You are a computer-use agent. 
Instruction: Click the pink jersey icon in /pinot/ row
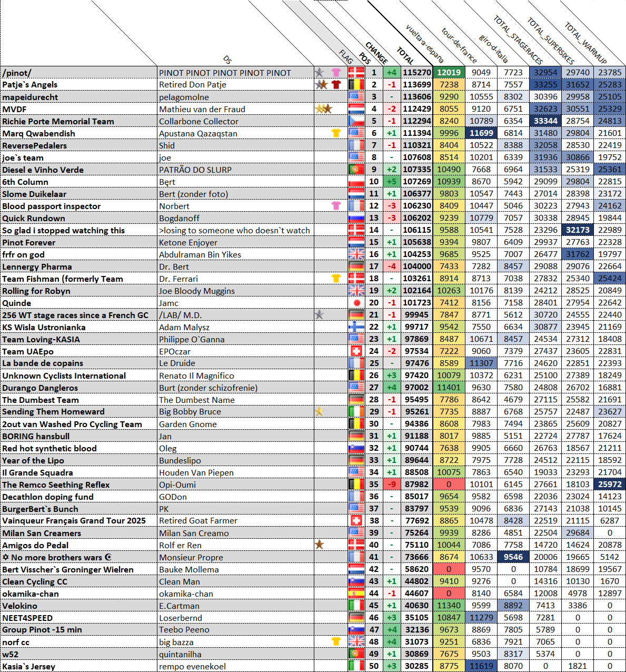336,73
